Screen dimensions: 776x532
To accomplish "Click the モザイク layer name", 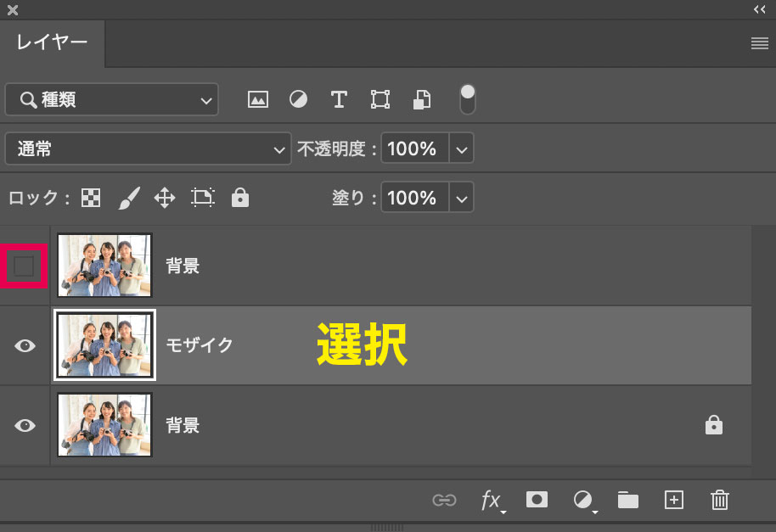I will [x=199, y=345].
